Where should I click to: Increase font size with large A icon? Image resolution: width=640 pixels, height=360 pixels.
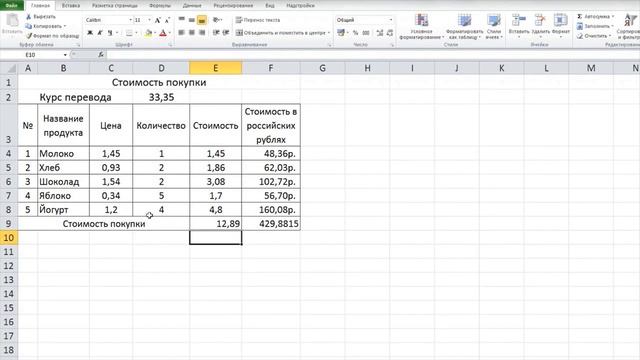158,20
